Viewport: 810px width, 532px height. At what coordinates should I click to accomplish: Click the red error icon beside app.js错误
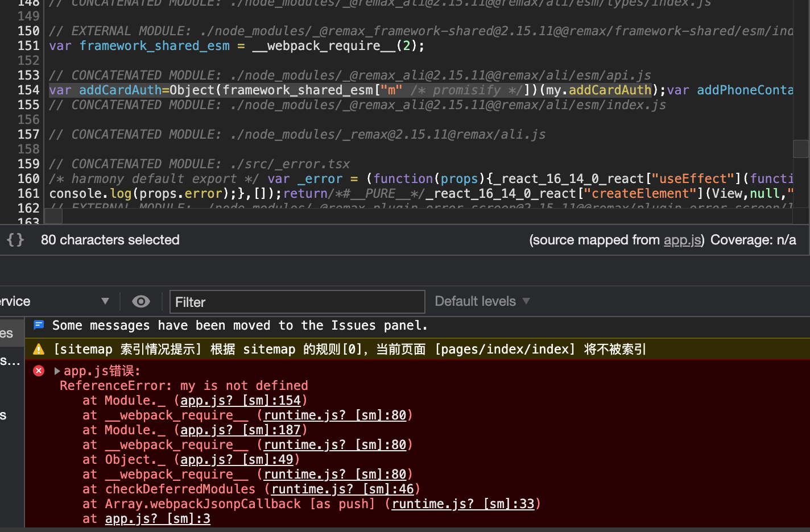coord(39,371)
